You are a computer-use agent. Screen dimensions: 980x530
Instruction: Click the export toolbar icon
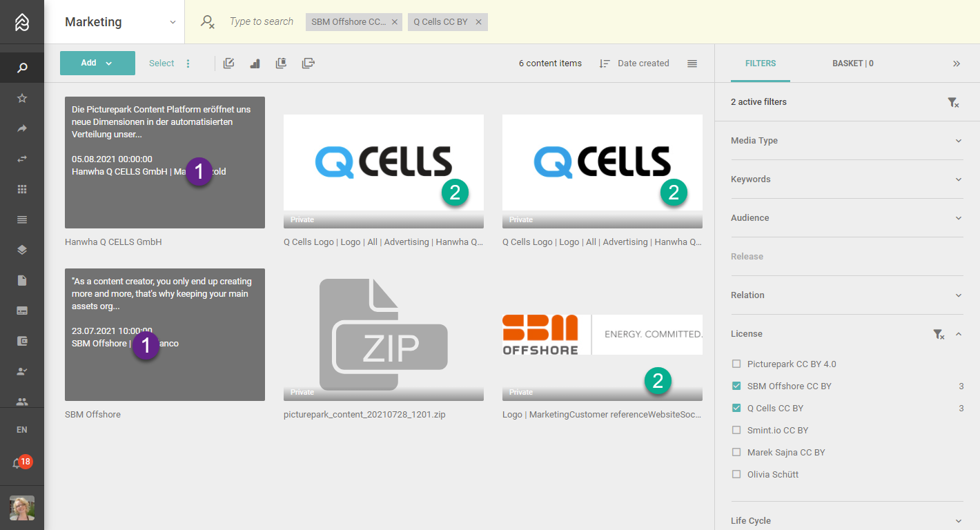(308, 63)
